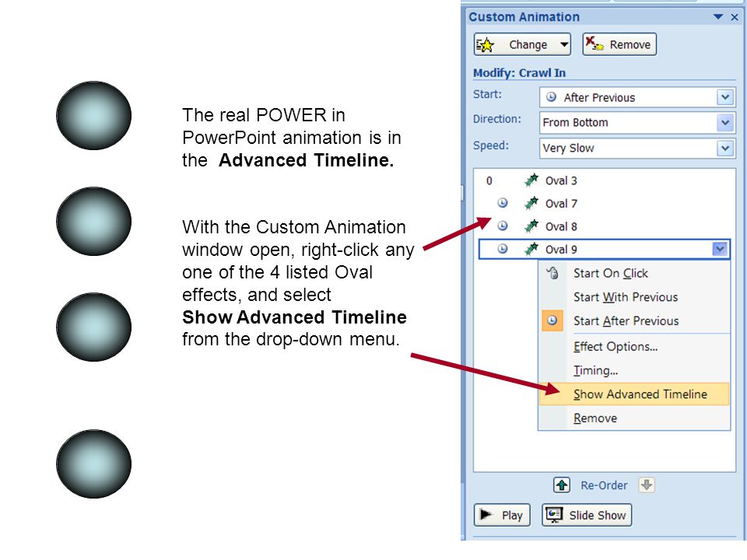Click the green effect star beside Oval 9
This screenshot has height=560, width=747.
coord(531,249)
